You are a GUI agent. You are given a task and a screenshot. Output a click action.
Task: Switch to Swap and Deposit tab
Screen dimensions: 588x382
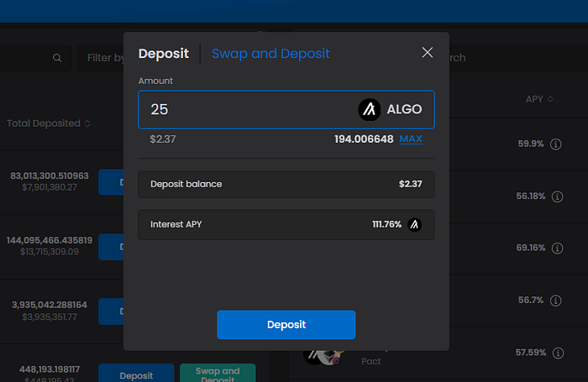click(270, 54)
